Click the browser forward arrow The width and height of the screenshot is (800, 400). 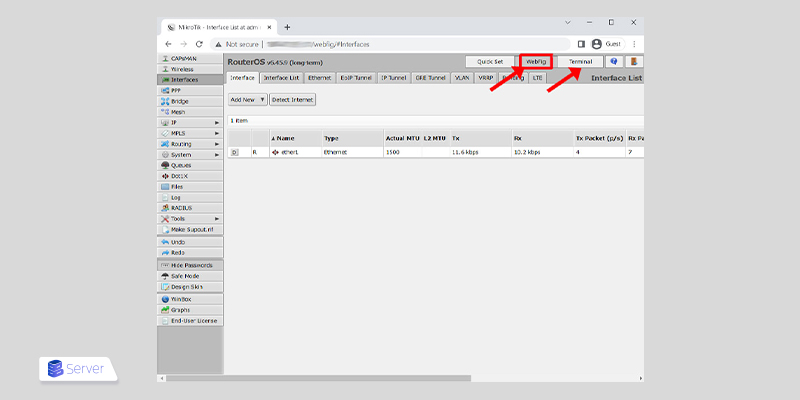[184, 44]
